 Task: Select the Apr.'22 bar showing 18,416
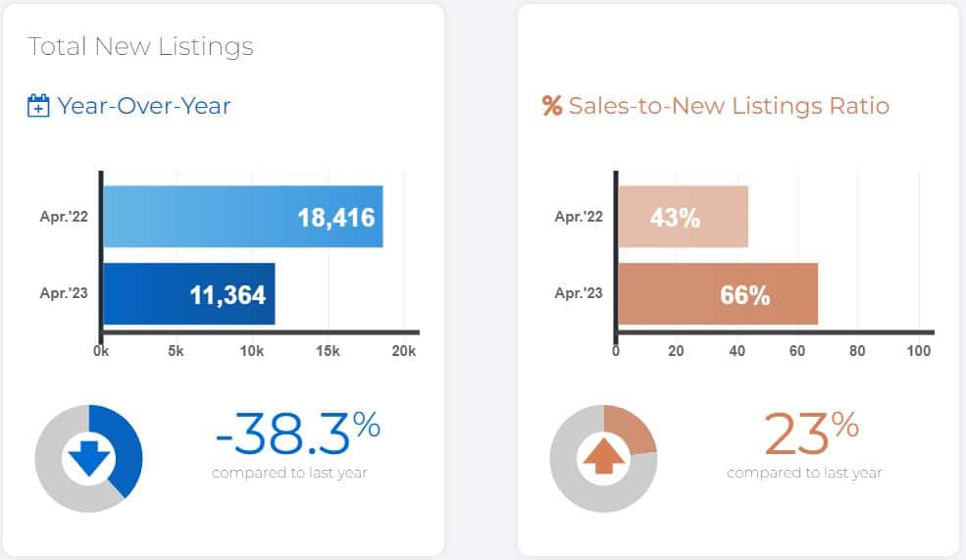point(242,217)
